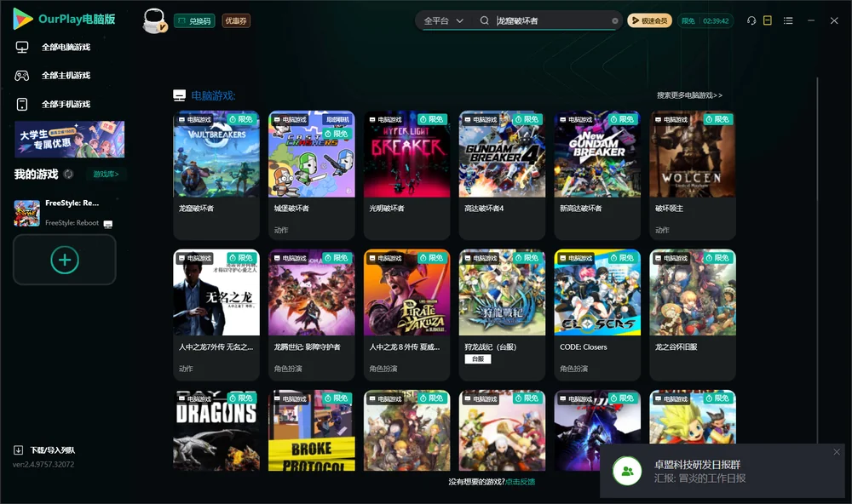
Task: Refresh the 我的游戏 list
Action: [68, 175]
